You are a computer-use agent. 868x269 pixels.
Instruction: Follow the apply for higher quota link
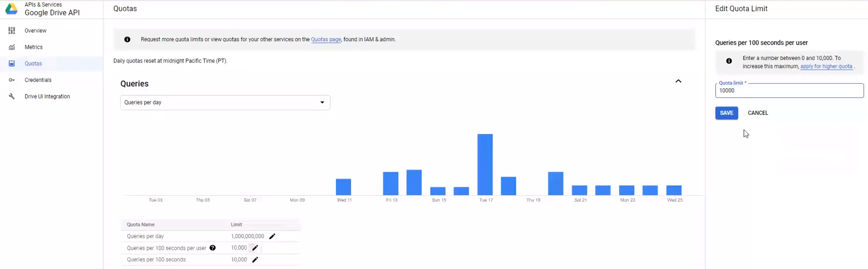pyautogui.click(x=826, y=66)
